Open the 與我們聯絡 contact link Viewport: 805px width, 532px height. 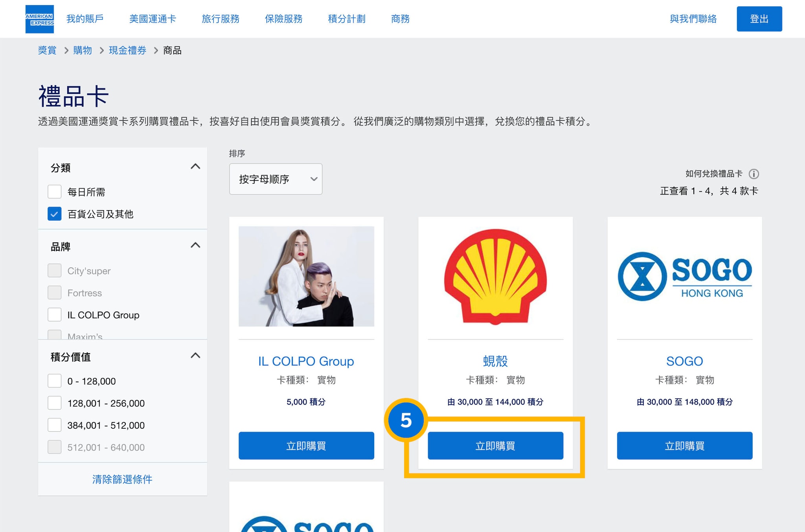point(693,19)
